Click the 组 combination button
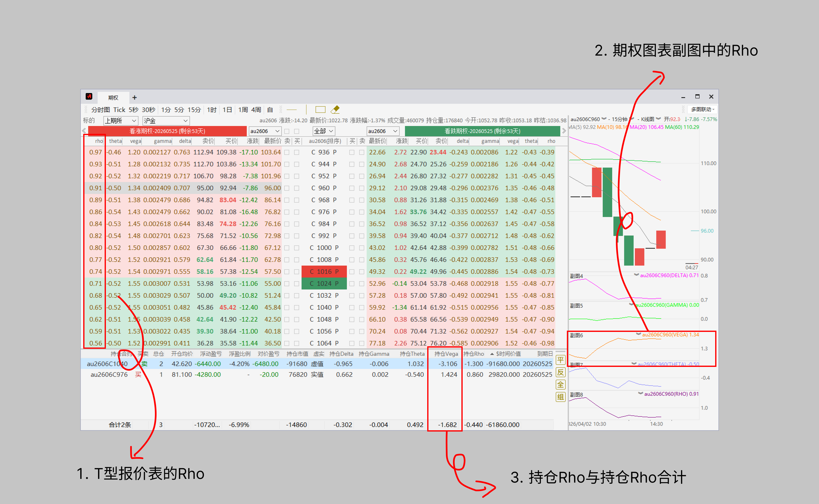Viewport: 819px width, 504px height. pyautogui.click(x=560, y=397)
